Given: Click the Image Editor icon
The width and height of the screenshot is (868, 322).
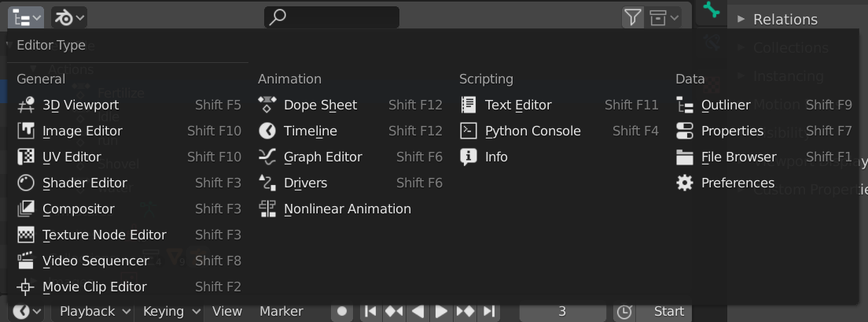Looking at the screenshot, I should tap(26, 131).
